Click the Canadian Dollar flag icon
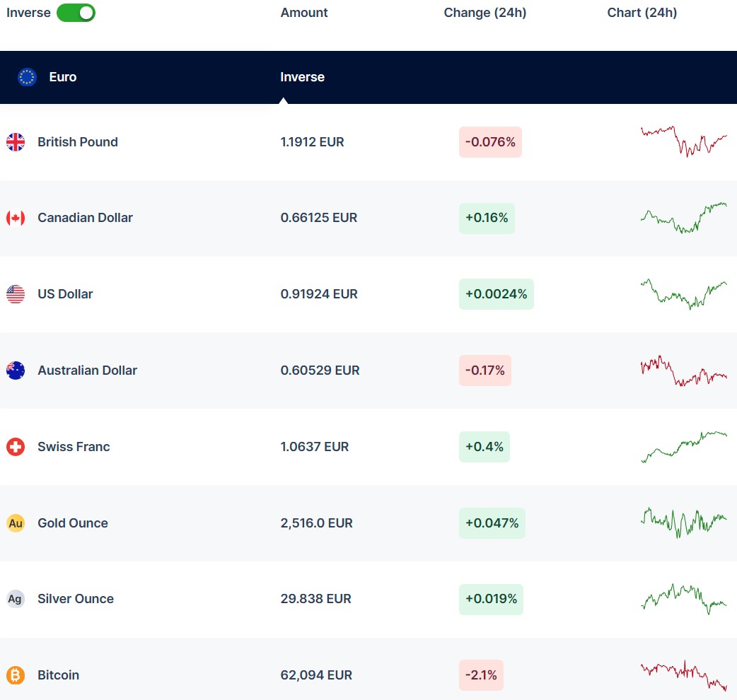Screen dimensions: 737x700 (x=16, y=218)
